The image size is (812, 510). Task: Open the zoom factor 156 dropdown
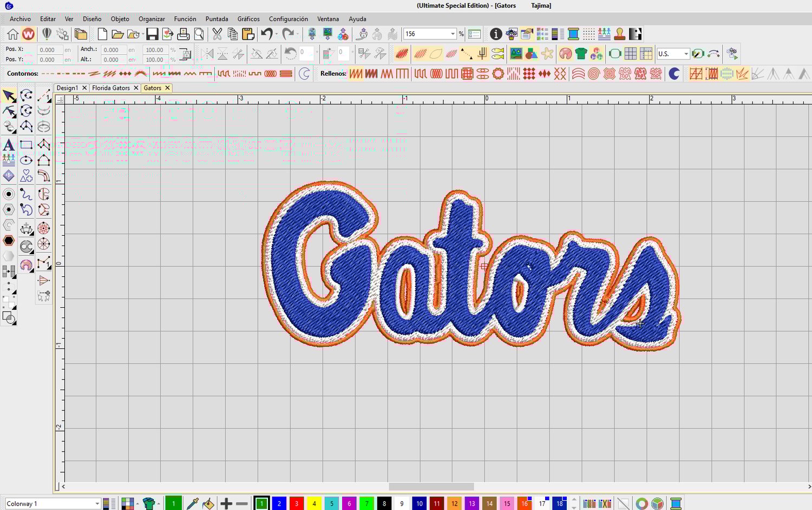coord(453,34)
